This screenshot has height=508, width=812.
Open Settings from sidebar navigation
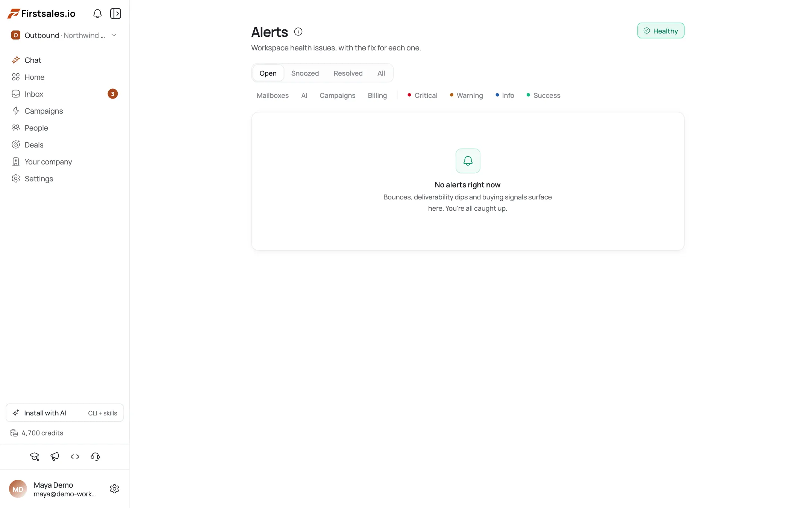(65, 179)
